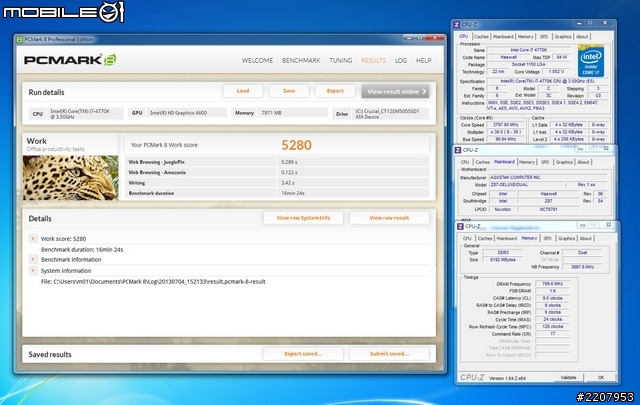This screenshot has height=405, width=640.
Task: Expand the Benchmark information row
Action: tap(33, 259)
